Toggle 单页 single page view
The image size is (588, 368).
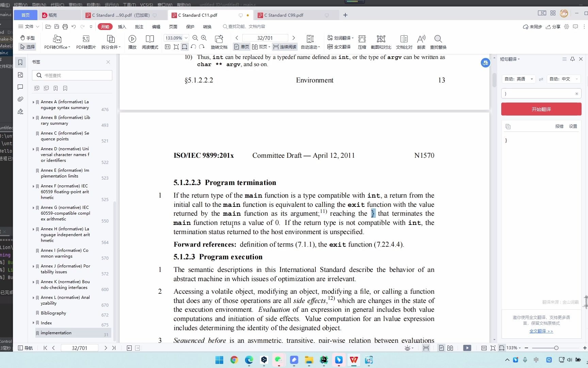[x=242, y=47]
